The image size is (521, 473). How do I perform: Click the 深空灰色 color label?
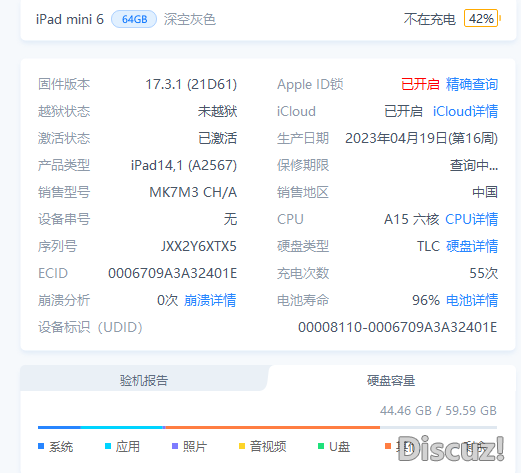(190, 19)
